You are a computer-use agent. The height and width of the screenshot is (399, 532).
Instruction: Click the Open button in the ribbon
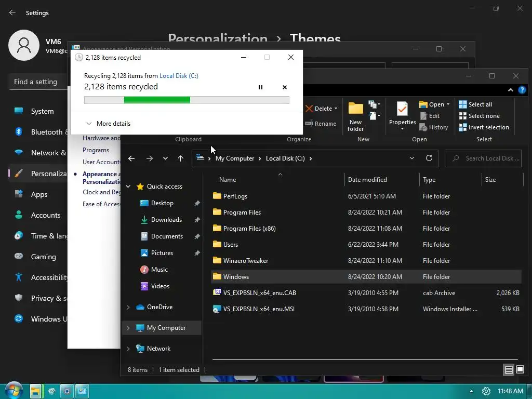(x=434, y=104)
